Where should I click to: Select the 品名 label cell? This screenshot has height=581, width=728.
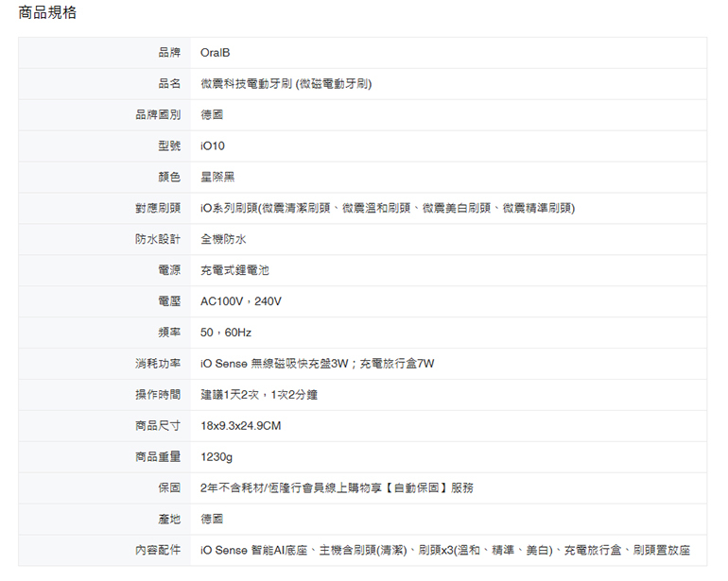pos(104,84)
